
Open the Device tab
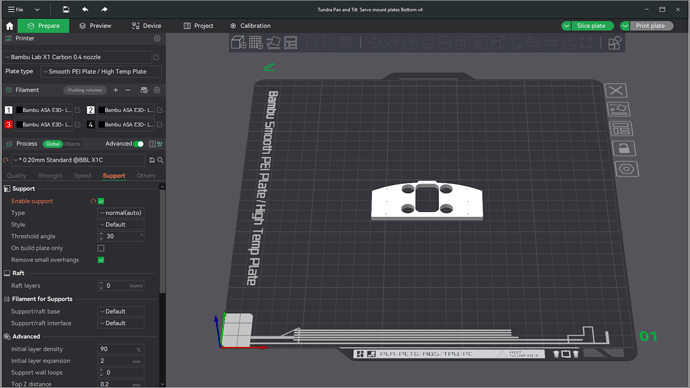tap(147, 26)
